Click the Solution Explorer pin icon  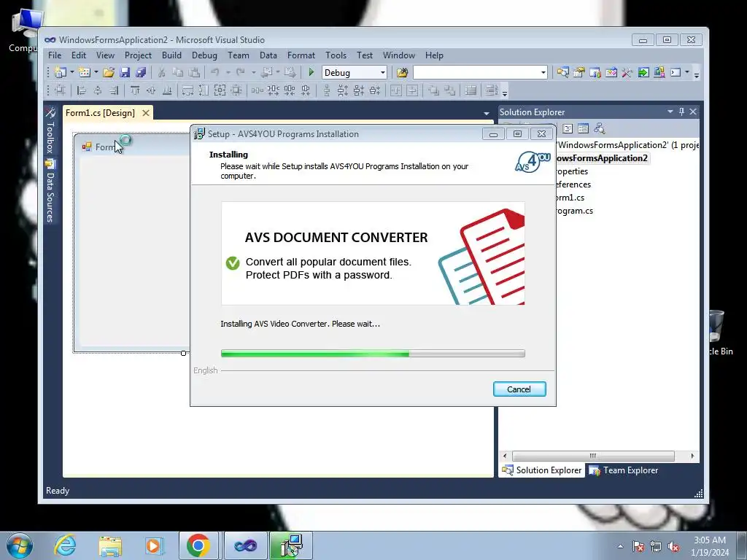pos(681,112)
